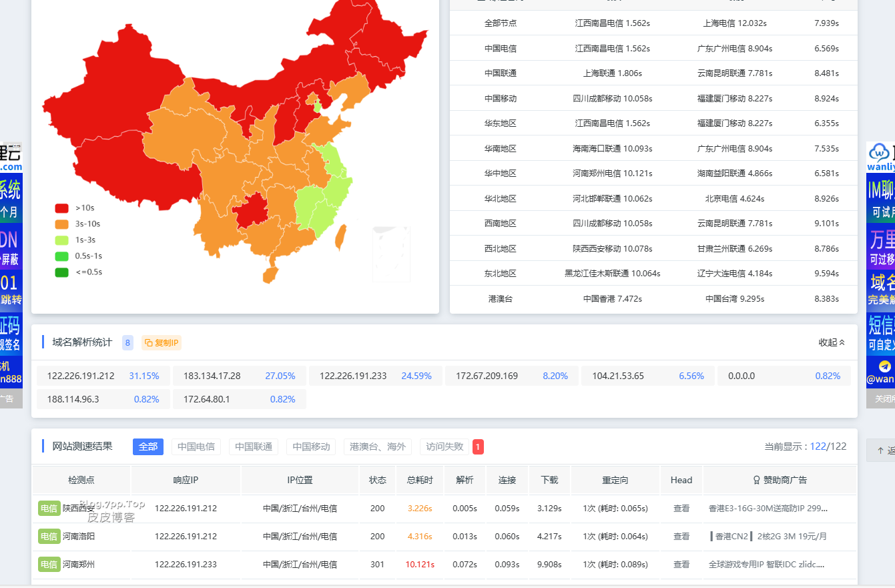Click the <=0.5s dark green legend swatch
Image resolution: width=895 pixels, height=588 pixels.
coord(61,272)
